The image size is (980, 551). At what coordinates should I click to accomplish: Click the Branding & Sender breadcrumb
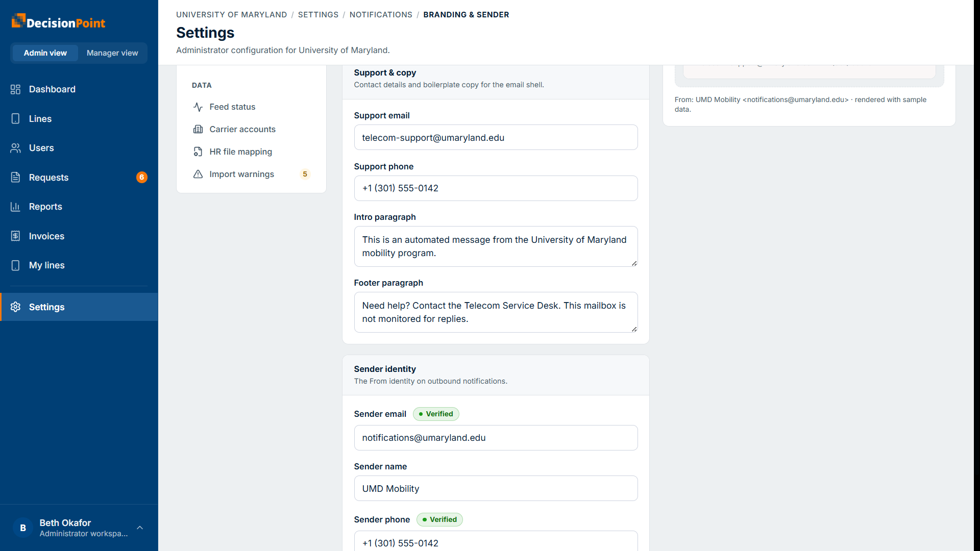[x=466, y=15]
